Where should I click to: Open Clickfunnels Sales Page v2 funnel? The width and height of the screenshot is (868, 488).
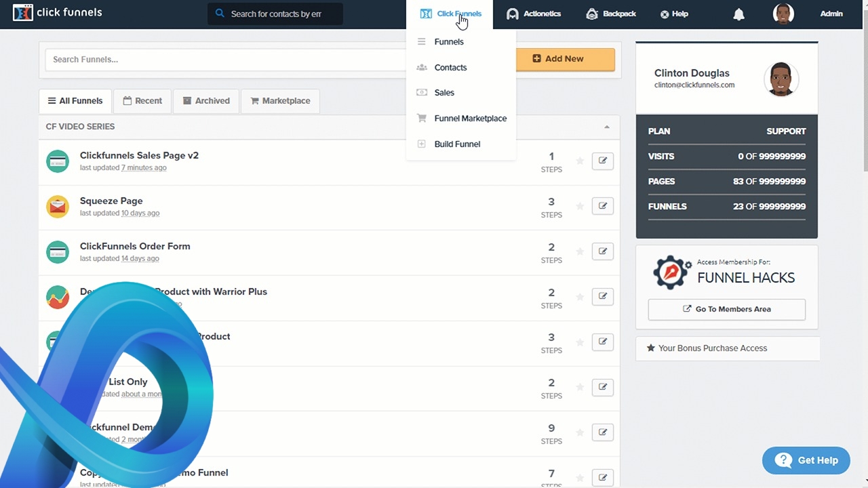(x=139, y=155)
